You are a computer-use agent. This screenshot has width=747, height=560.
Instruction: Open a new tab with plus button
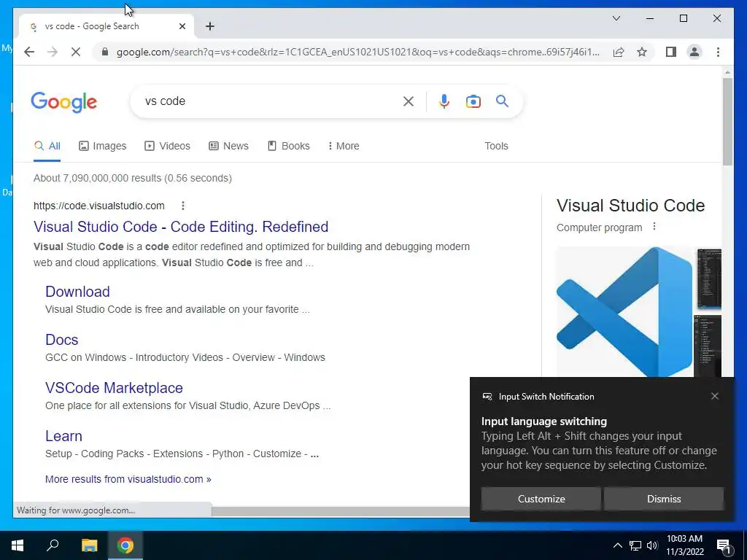pyautogui.click(x=210, y=26)
